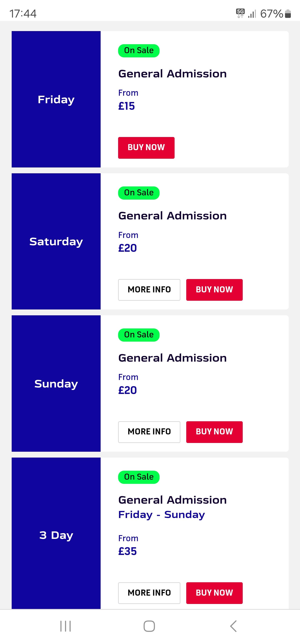Tap the signal strength bars icon
This screenshot has height=644, width=300.
[x=252, y=14]
